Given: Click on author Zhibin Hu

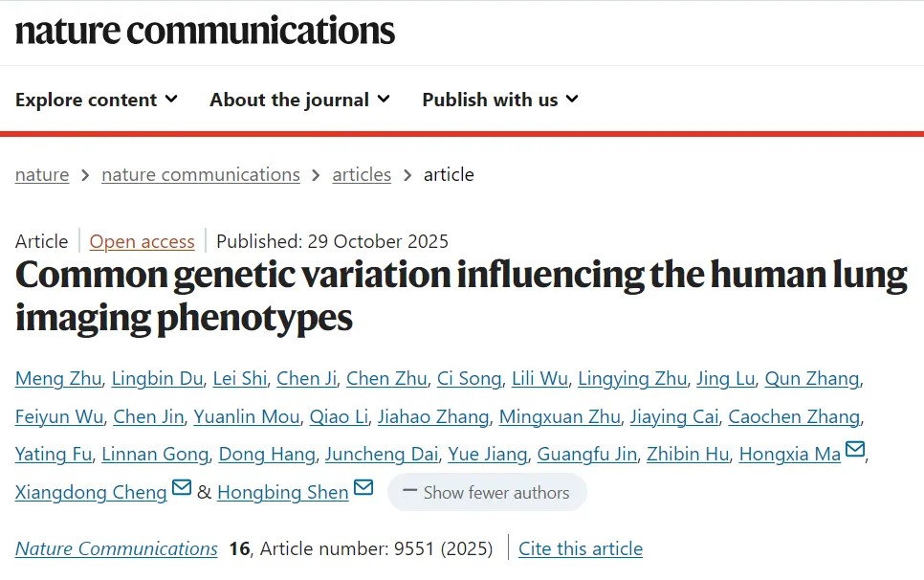Looking at the screenshot, I should 688,454.
